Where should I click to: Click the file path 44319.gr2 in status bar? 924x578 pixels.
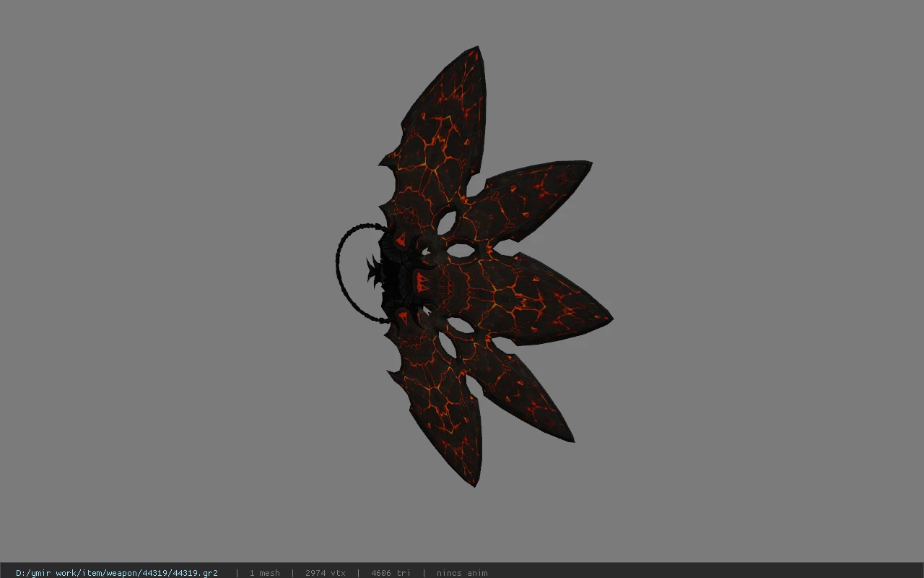point(117,573)
